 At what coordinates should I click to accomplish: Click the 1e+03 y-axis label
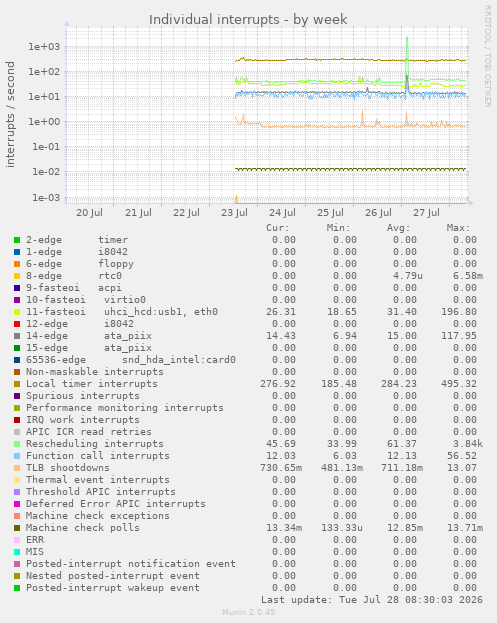pyautogui.click(x=44, y=46)
